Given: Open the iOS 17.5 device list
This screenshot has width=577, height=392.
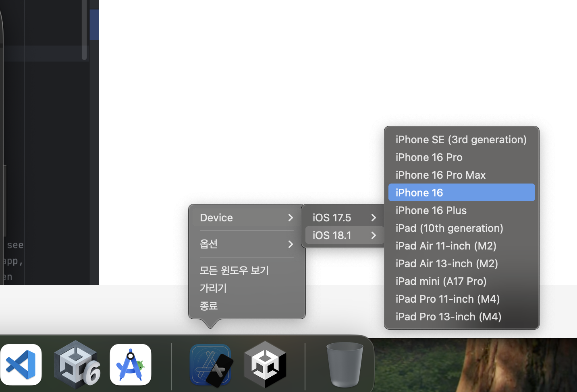Looking at the screenshot, I should [345, 218].
